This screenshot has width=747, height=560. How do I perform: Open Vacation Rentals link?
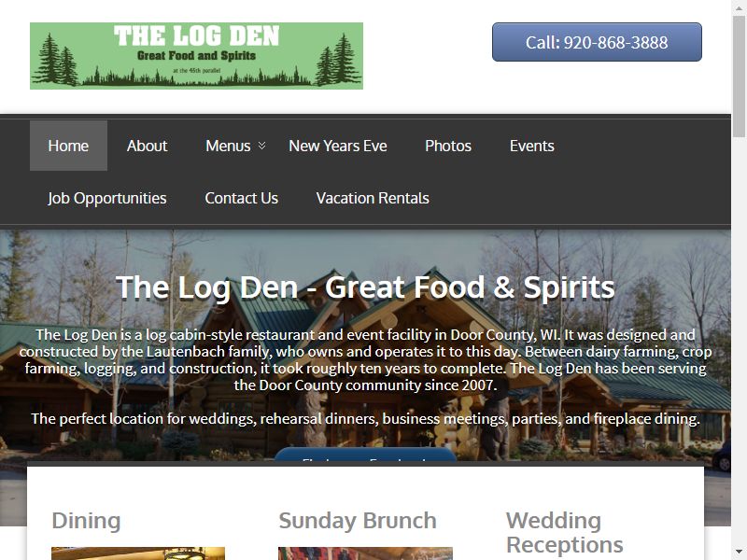pyautogui.click(x=373, y=198)
